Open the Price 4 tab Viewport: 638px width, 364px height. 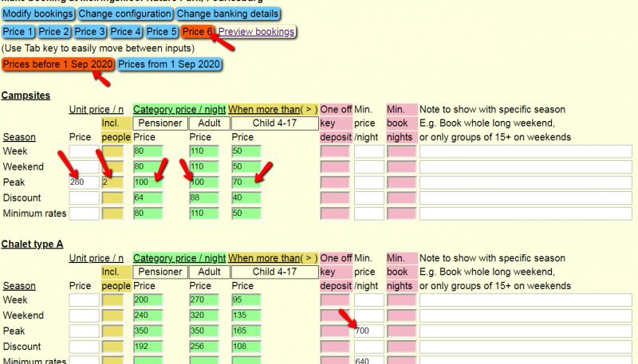tap(126, 32)
